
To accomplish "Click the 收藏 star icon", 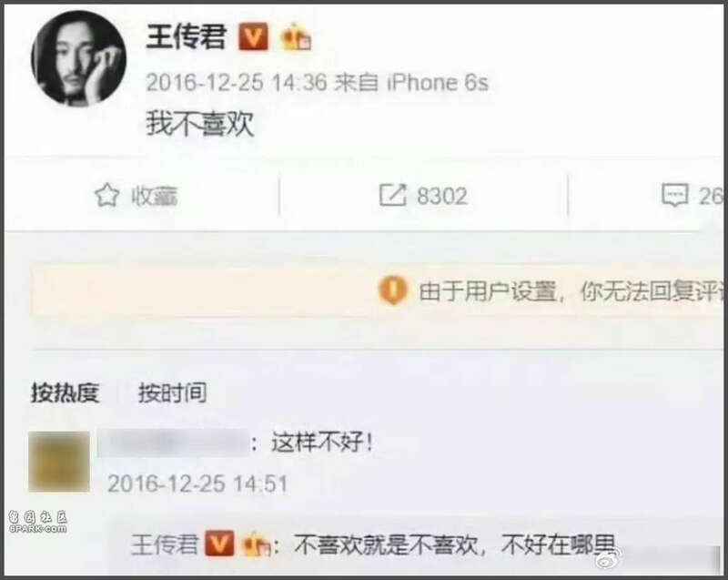I will click(x=106, y=195).
